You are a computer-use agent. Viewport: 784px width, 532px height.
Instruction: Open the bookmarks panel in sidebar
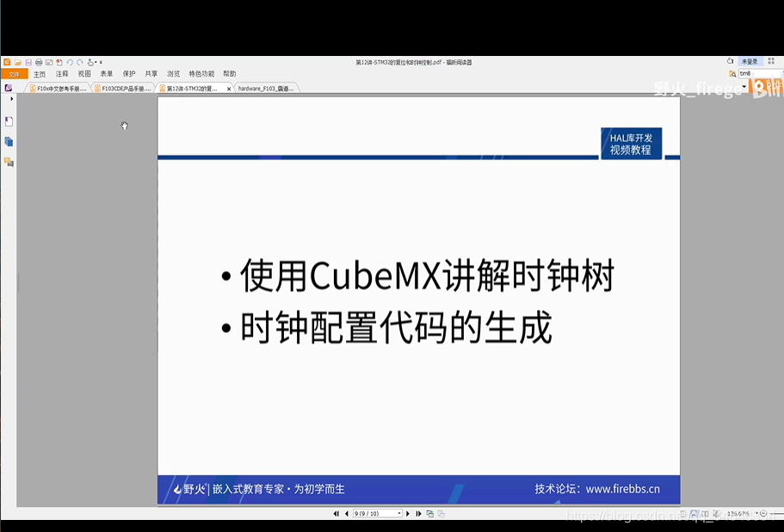[x=9, y=121]
